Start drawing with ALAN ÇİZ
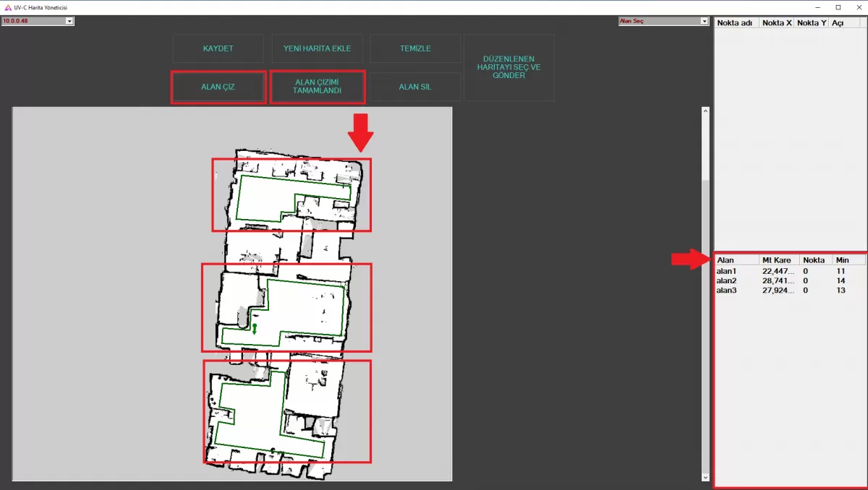The width and height of the screenshot is (868, 490). click(218, 87)
